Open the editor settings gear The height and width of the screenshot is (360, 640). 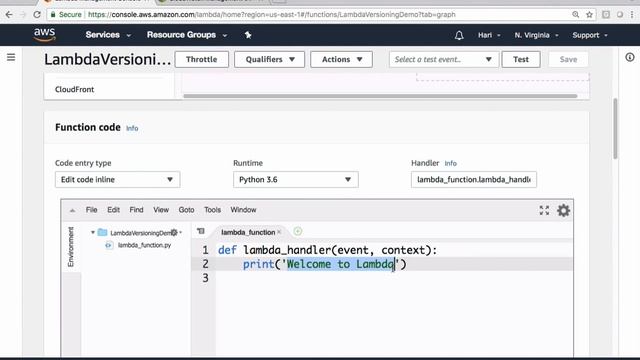pos(564,211)
